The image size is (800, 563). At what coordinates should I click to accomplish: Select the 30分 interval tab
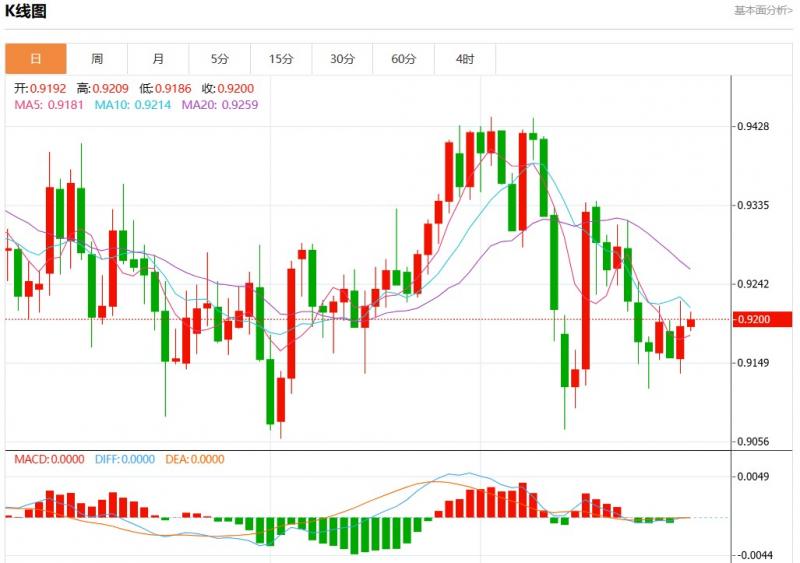pyautogui.click(x=342, y=59)
